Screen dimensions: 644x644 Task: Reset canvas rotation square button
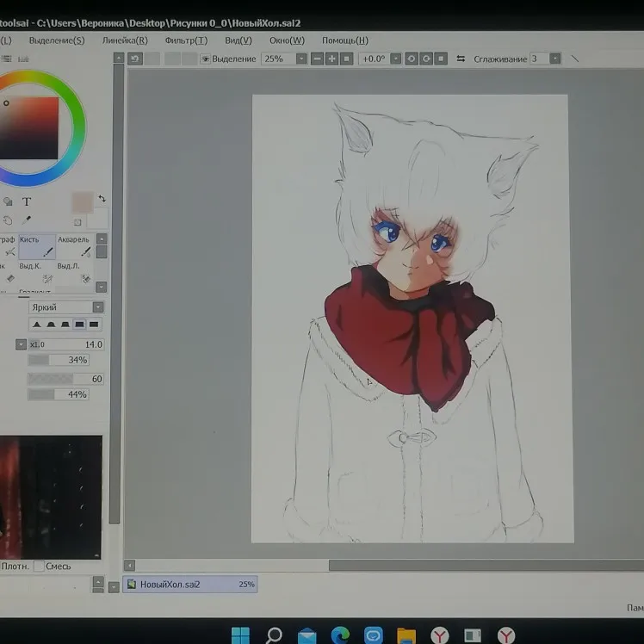[x=441, y=59]
